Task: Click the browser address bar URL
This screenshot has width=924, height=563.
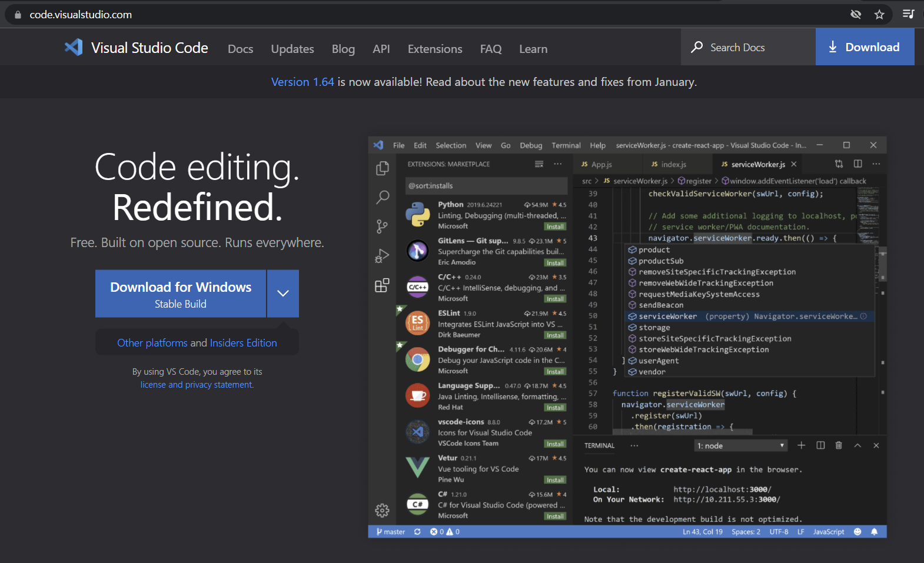Action: coord(81,15)
